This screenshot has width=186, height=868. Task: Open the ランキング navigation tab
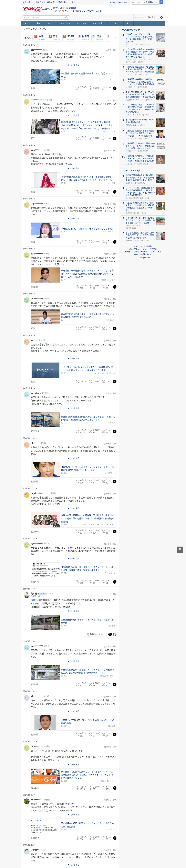click(115, 24)
